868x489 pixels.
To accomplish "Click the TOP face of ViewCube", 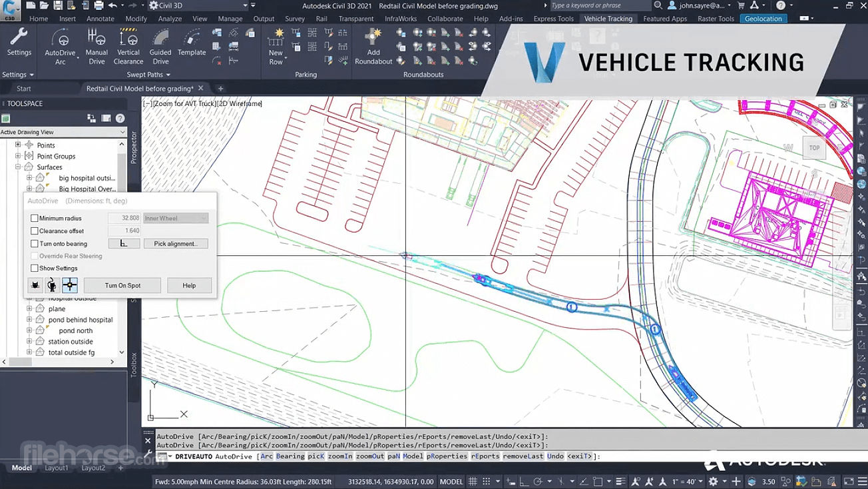I will [814, 148].
